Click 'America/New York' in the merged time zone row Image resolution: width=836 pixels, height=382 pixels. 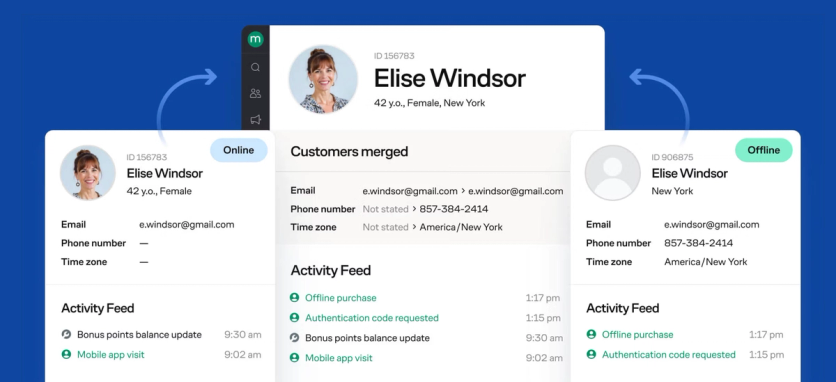point(461,227)
